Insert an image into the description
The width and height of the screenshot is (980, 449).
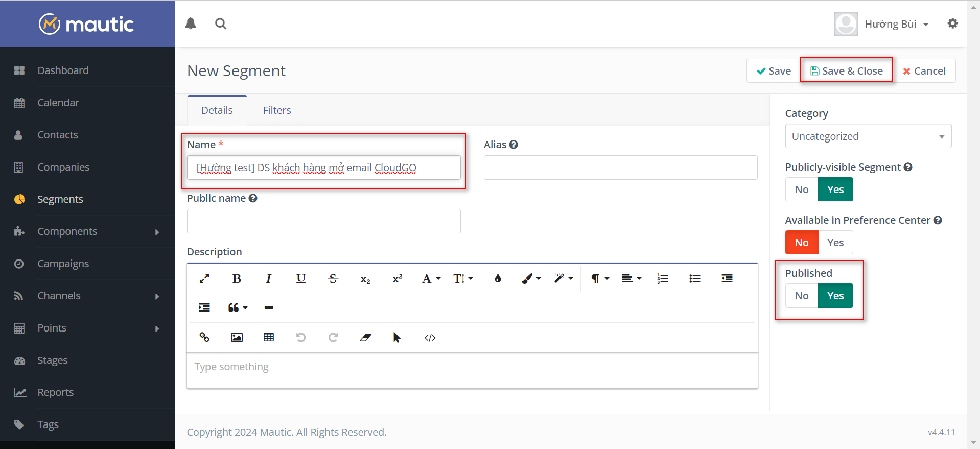pyautogui.click(x=237, y=337)
